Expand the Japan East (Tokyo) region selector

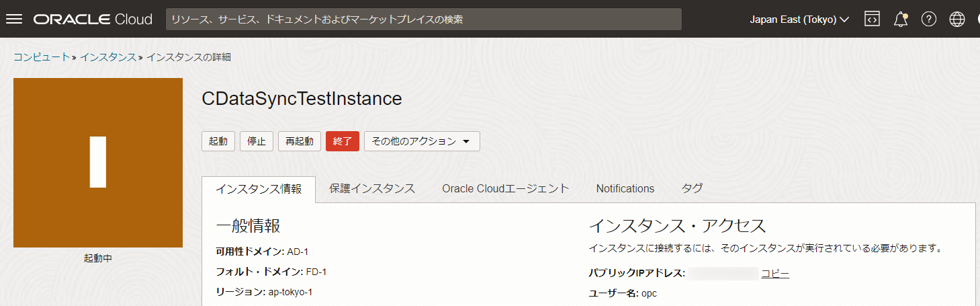coord(799,20)
